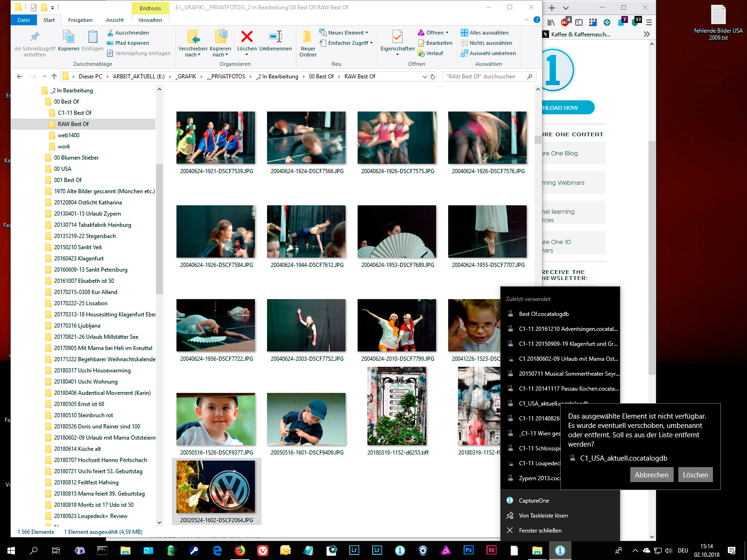Expand the Neues Element dropdown
This screenshot has height=560, width=747.
(366, 33)
